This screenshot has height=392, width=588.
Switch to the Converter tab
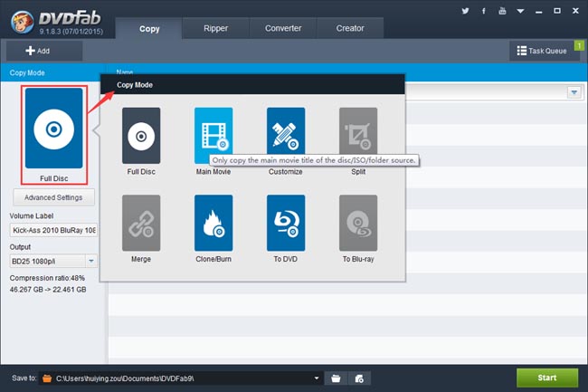(x=283, y=28)
